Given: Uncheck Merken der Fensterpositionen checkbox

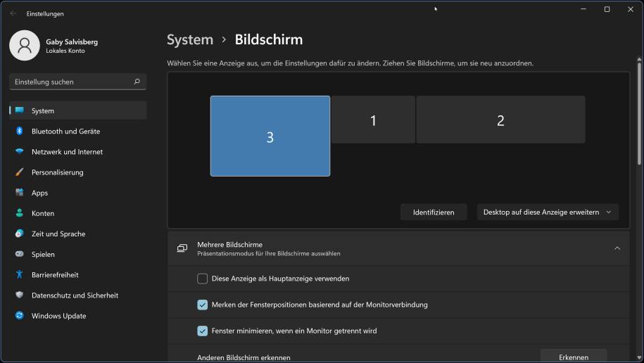Looking at the screenshot, I should pos(203,305).
